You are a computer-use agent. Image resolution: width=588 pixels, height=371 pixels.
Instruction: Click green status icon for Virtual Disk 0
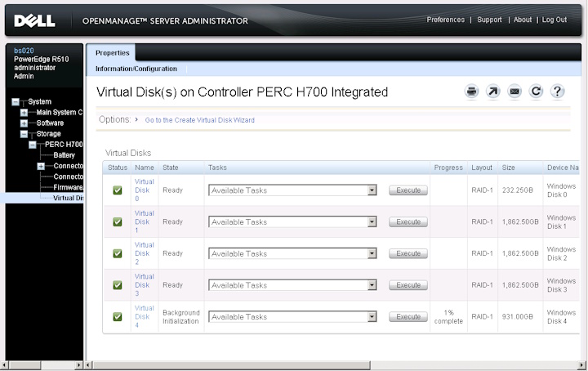point(118,190)
